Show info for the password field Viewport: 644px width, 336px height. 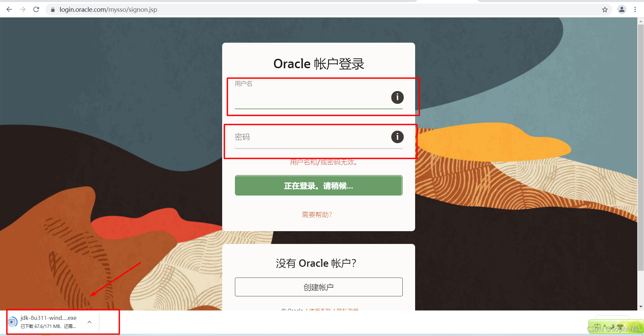(397, 137)
